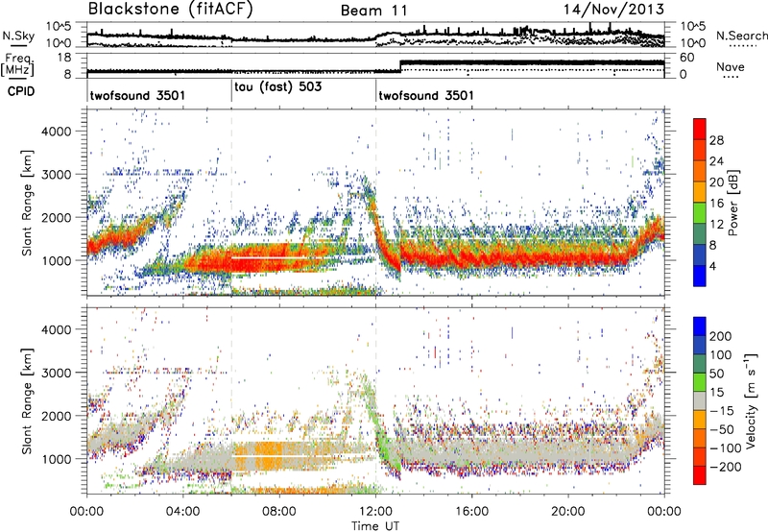Pick the gray segment of the Velocity colorbar
Screen dimensions: 768x532
(700, 401)
